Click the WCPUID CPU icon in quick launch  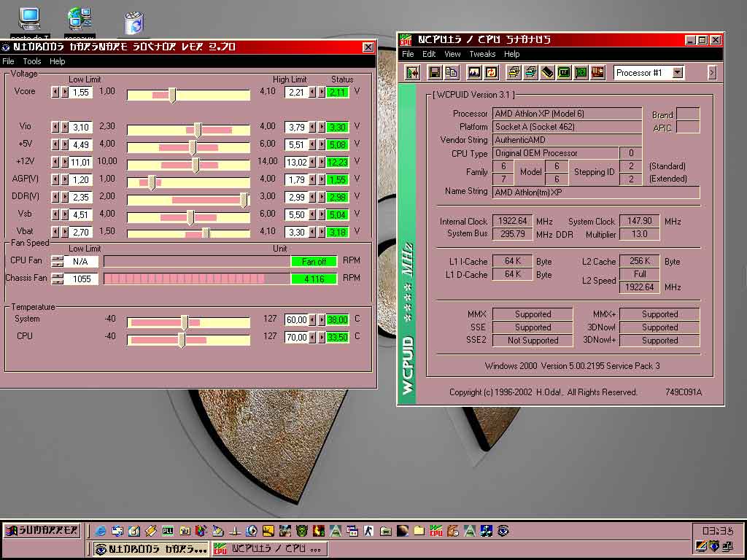coord(436,531)
